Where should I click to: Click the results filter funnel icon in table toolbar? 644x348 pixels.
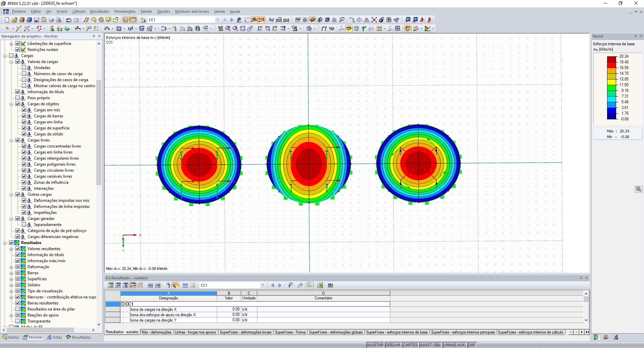coord(290,285)
